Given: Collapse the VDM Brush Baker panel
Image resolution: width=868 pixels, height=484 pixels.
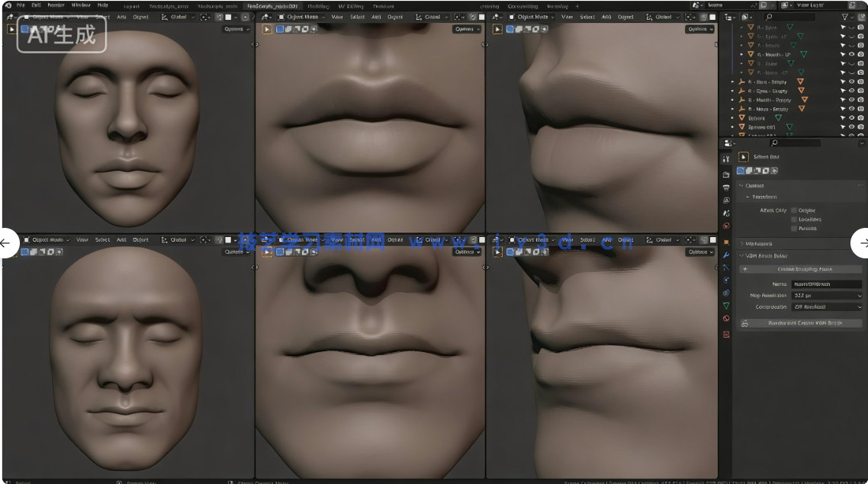Looking at the screenshot, I should [767, 255].
